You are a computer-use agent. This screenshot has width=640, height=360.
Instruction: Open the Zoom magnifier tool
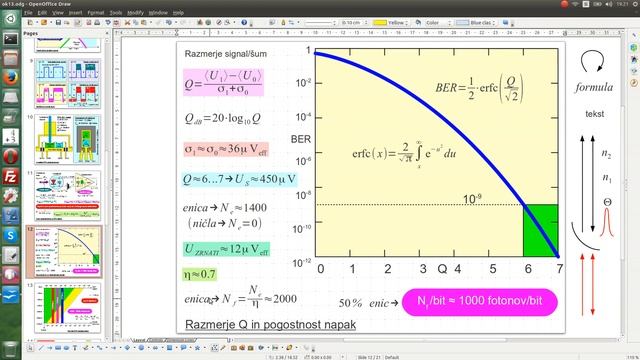[227, 22]
